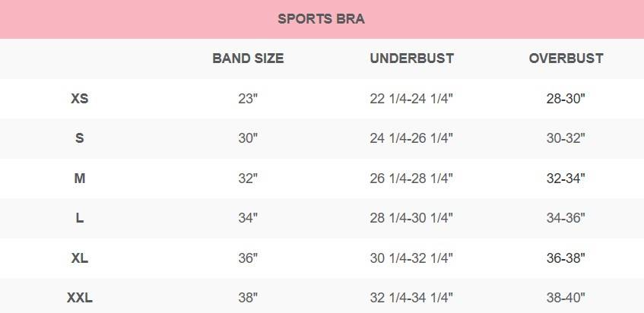
Task: Click the 36" band size cell for XL
Action: coord(248,258)
